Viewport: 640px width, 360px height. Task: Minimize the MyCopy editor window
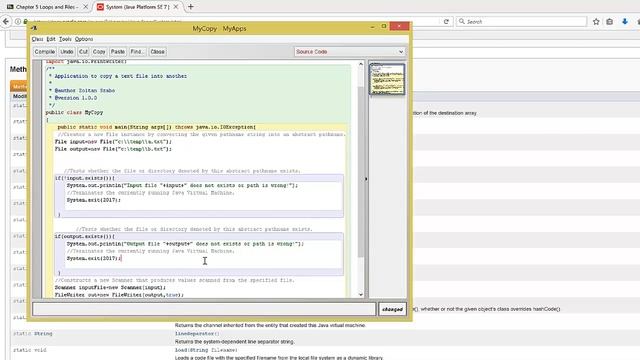372,27
